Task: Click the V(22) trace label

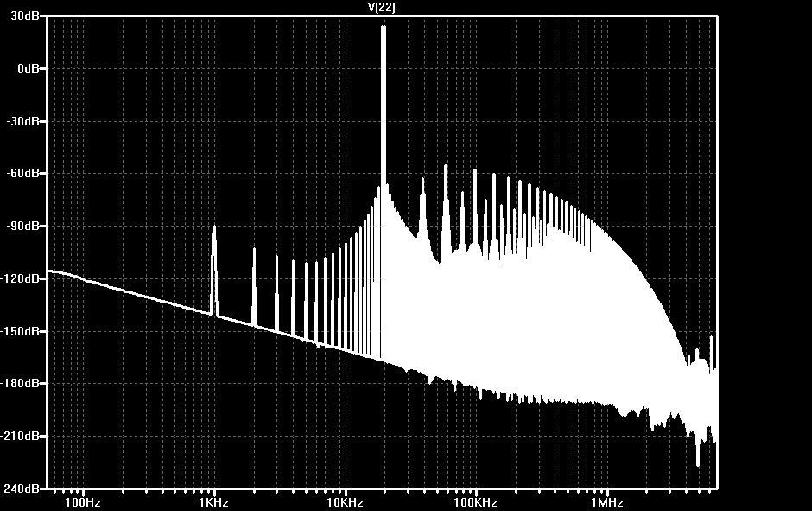Action: click(x=382, y=7)
